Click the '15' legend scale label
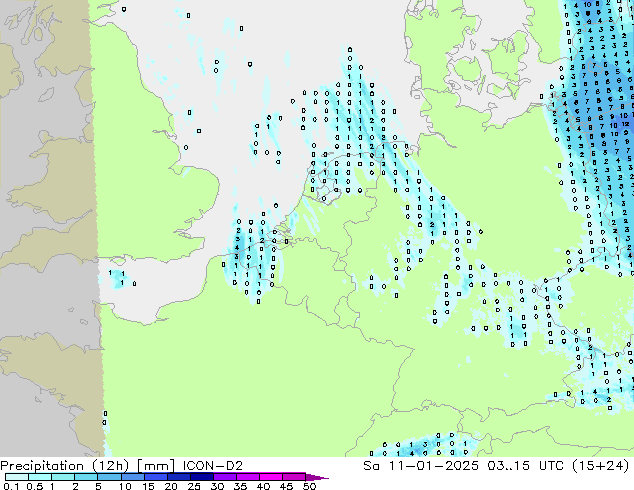634x490 pixels. 148,486
